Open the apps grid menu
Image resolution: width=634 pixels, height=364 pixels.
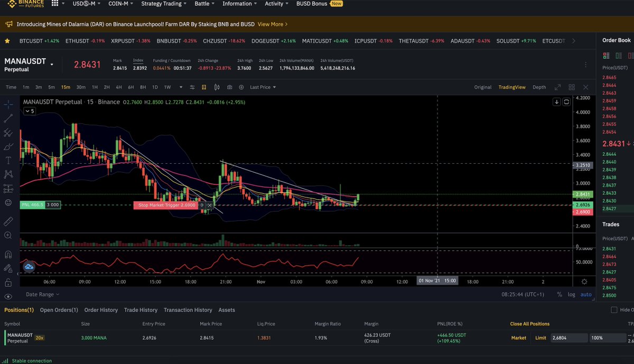click(55, 4)
